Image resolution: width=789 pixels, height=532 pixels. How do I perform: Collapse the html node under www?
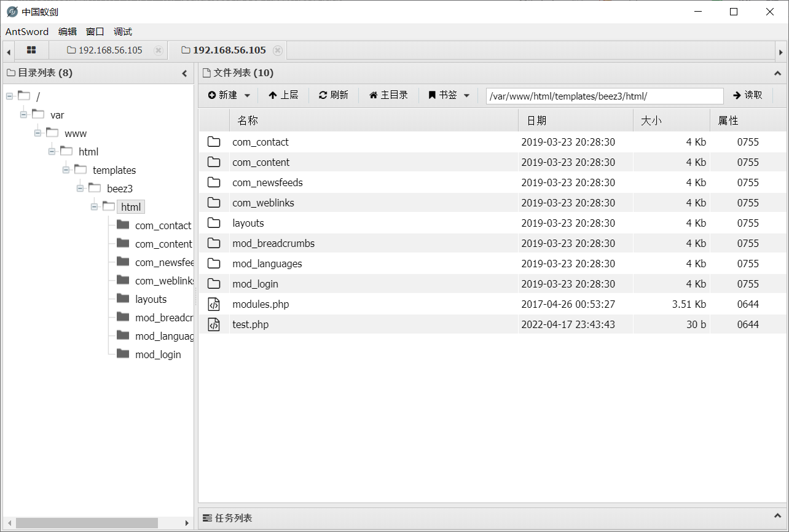(52, 151)
